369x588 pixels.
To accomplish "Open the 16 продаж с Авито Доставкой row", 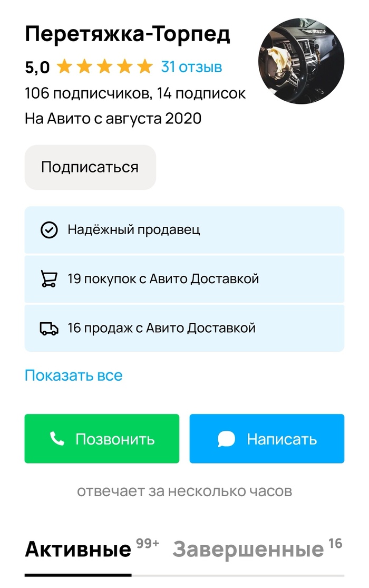I will click(x=184, y=329).
